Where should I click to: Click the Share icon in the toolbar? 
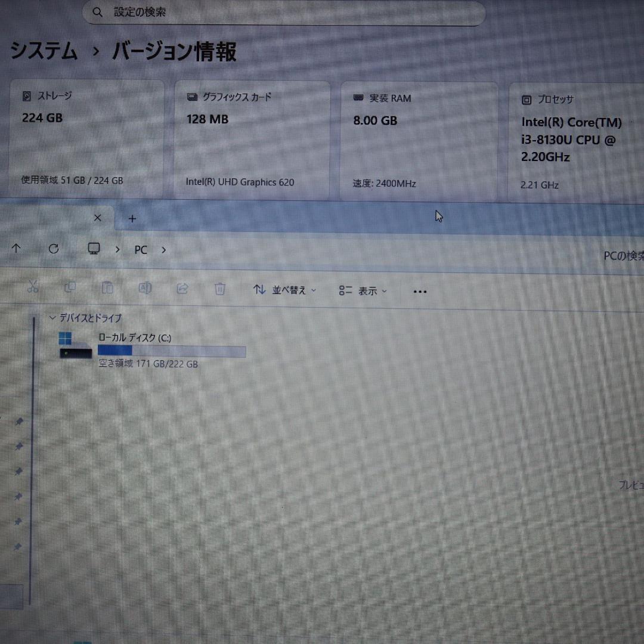182,288
